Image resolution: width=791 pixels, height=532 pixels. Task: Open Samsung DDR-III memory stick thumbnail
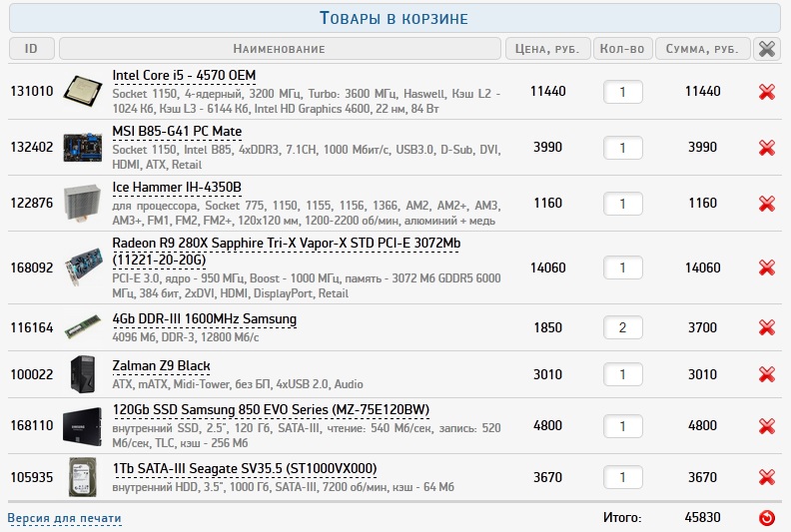click(83, 326)
